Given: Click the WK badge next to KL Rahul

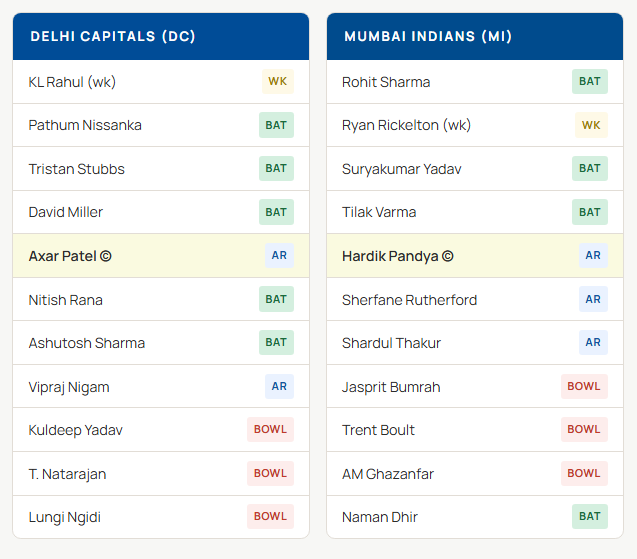Looking at the screenshot, I should pyautogui.click(x=277, y=82).
